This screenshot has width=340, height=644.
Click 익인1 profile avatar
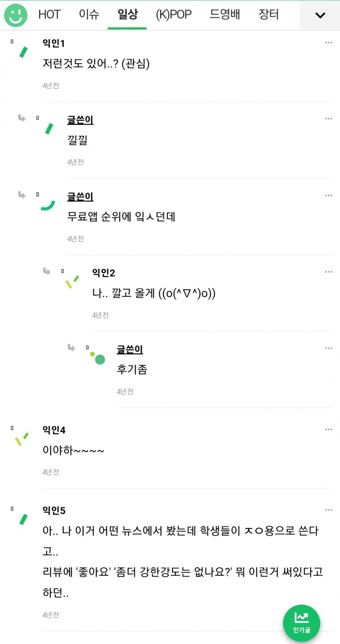pyautogui.click(x=23, y=52)
